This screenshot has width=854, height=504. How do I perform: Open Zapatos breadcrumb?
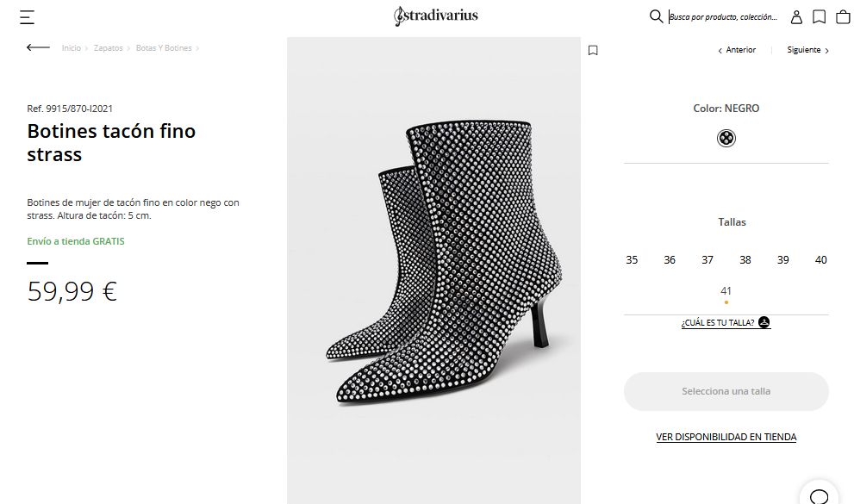pyautogui.click(x=109, y=48)
